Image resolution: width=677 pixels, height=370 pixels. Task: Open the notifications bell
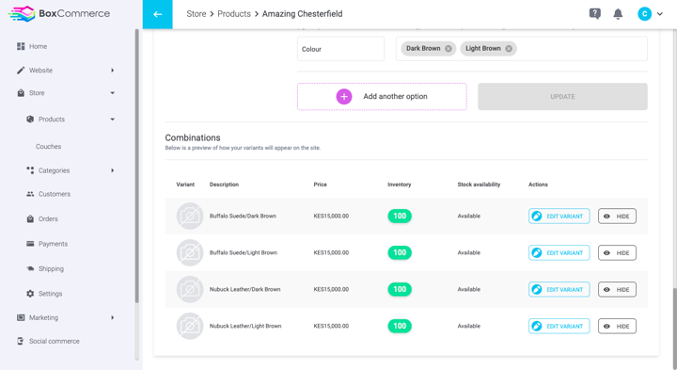pos(618,14)
